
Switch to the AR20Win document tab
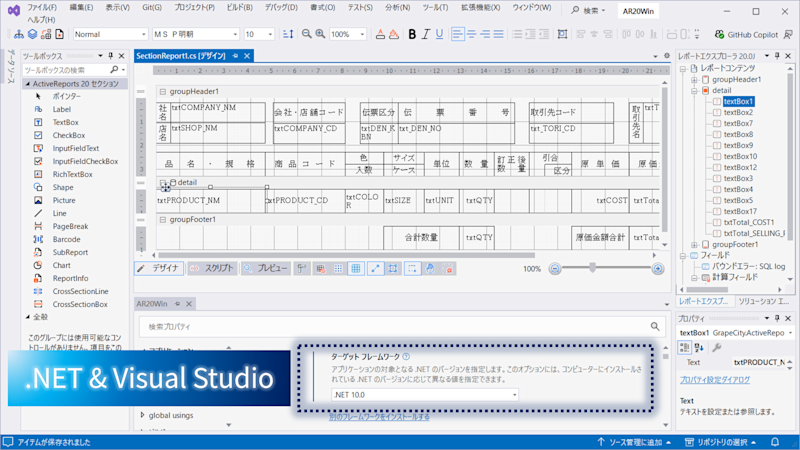(x=152, y=304)
